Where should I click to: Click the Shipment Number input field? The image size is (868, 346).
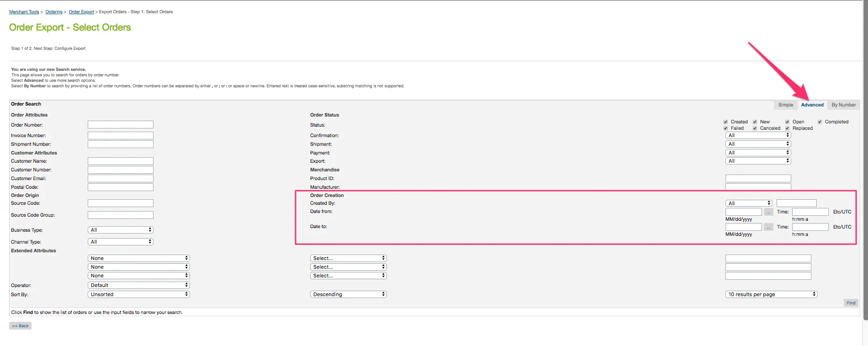pos(121,144)
